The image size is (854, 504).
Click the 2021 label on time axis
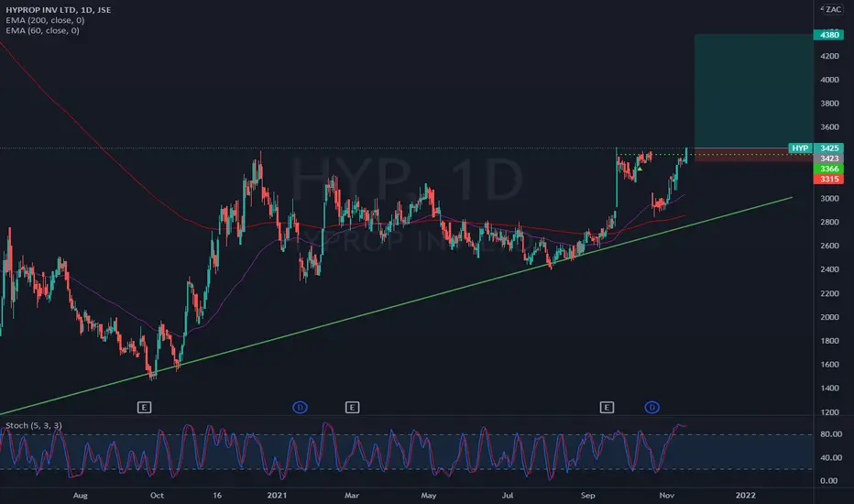277,495
